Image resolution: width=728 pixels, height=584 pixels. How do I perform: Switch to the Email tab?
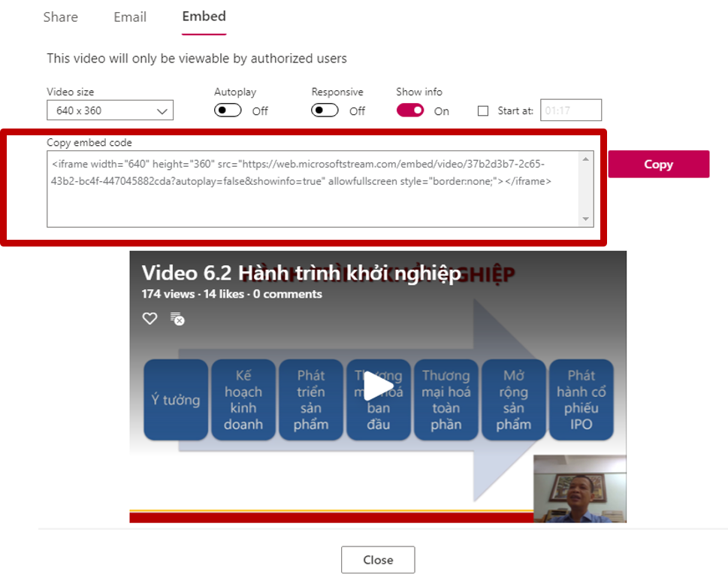click(130, 17)
